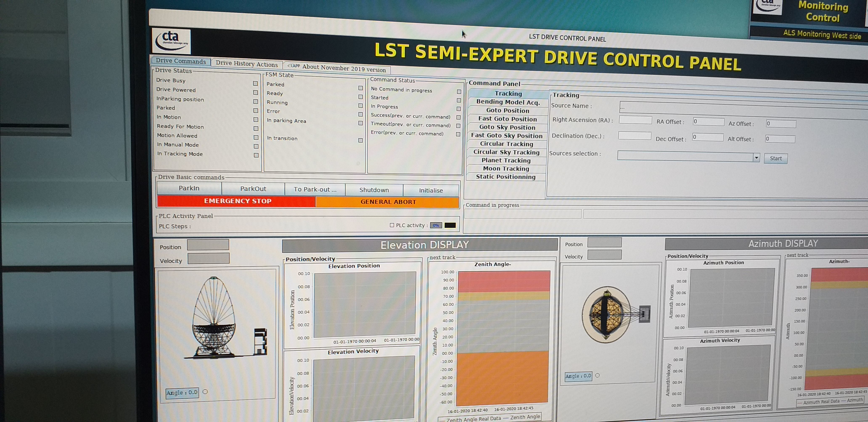Click the Start tracking button
The height and width of the screenshot is (422, 868).
(776, 158)
